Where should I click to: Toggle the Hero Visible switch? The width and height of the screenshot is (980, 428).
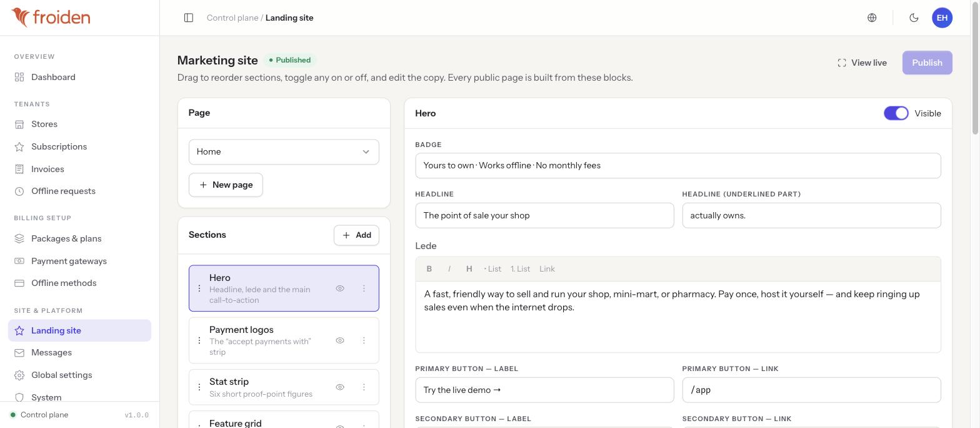coord(896,113)
